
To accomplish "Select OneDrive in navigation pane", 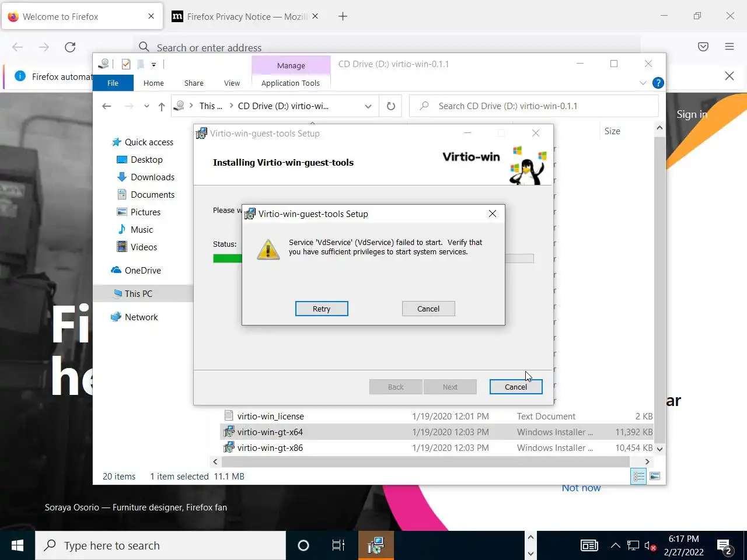I will pyautogui.click(x=142, y=271).
